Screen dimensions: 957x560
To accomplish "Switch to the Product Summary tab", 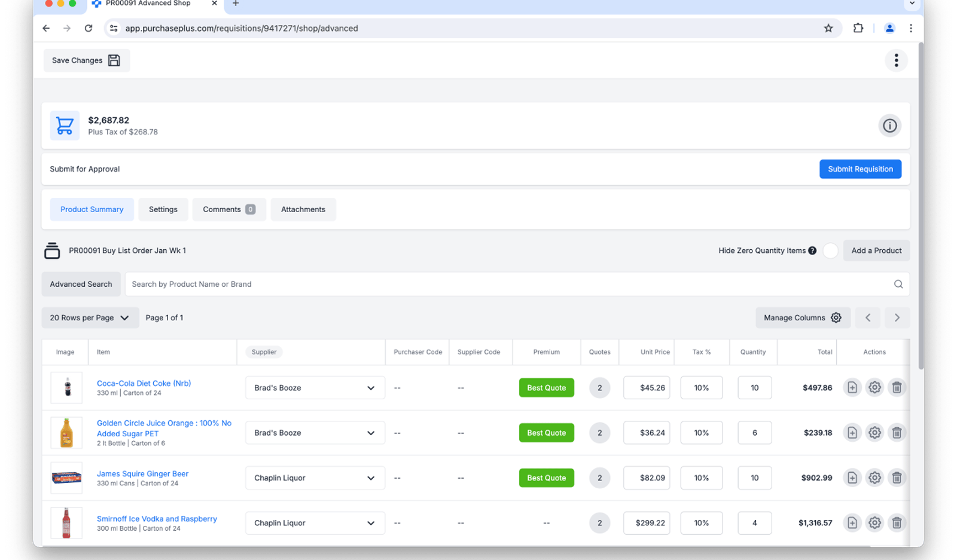I will (92, 209).
